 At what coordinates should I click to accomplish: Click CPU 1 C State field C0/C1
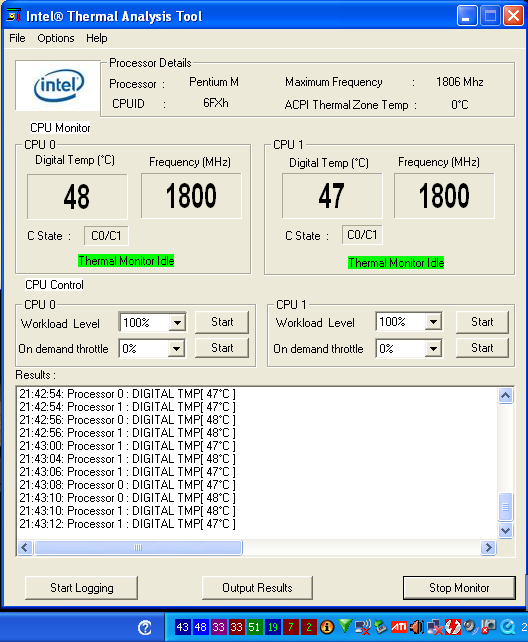click(x=362, y=235)
